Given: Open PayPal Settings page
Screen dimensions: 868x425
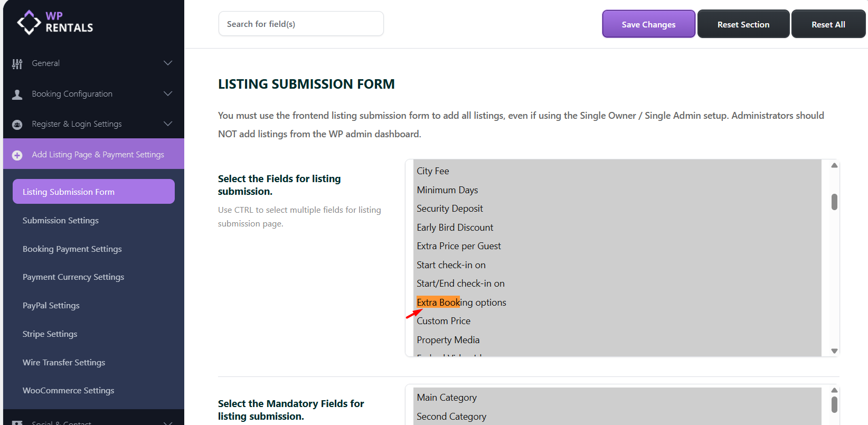Looking at the screenshot, I should (51, 306).
